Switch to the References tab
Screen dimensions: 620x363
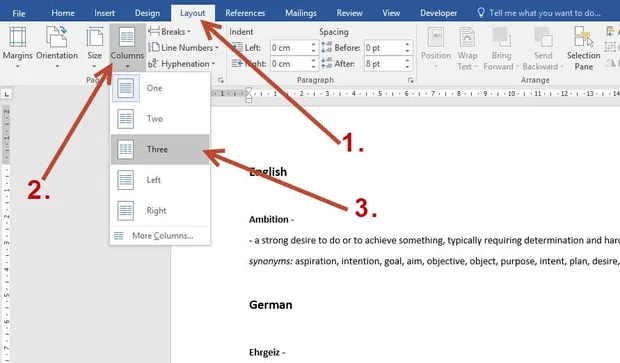(245, 13)
